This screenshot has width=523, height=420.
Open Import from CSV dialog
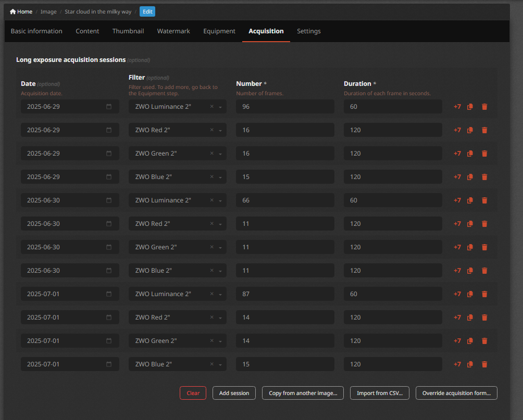(380, 393)
